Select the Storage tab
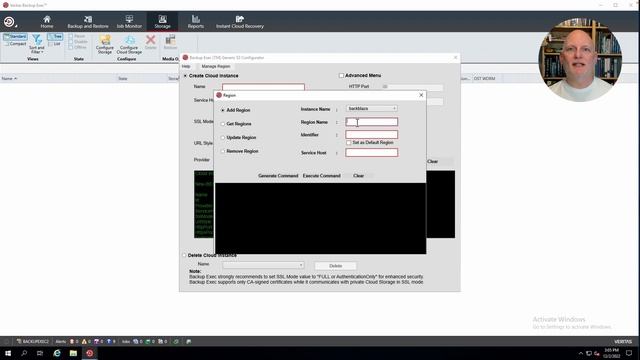The width and height of the screenshot is (640, 360). (162, 22)
